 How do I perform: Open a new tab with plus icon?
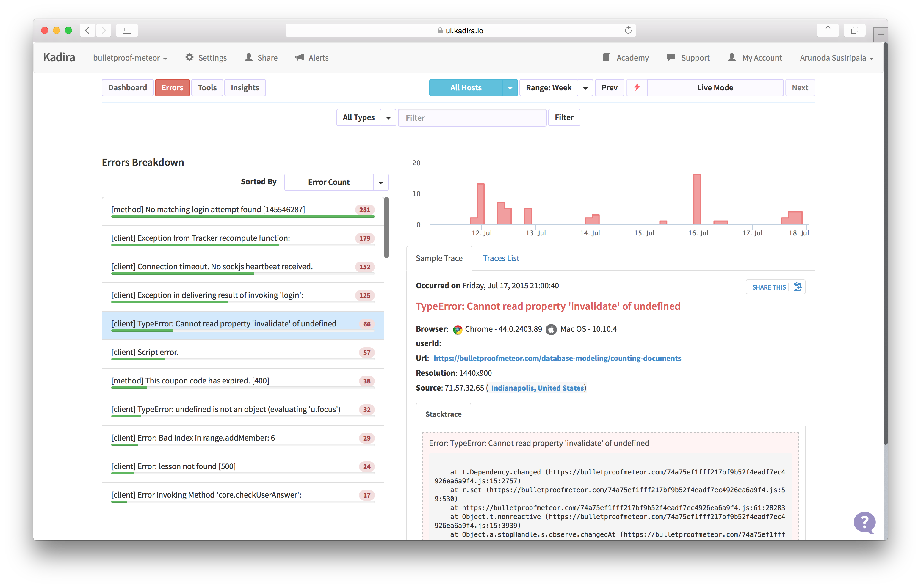(x=881, y=35)
